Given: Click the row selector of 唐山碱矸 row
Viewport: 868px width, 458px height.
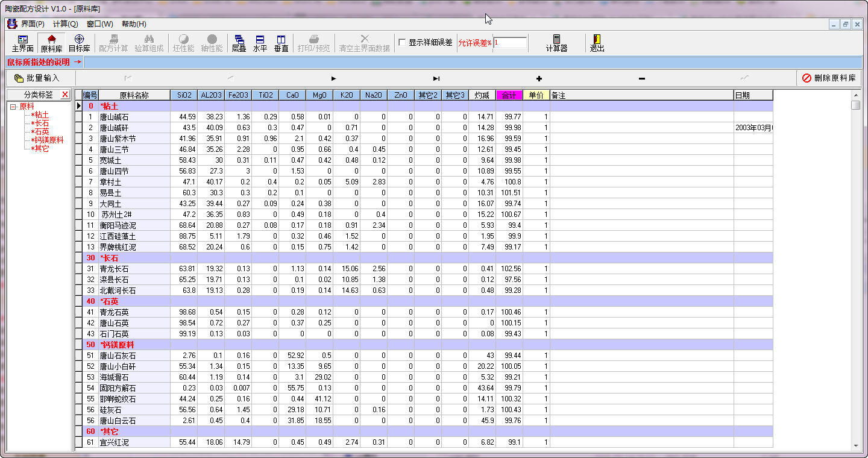Looking at the screenshot, I should (78, 128).
